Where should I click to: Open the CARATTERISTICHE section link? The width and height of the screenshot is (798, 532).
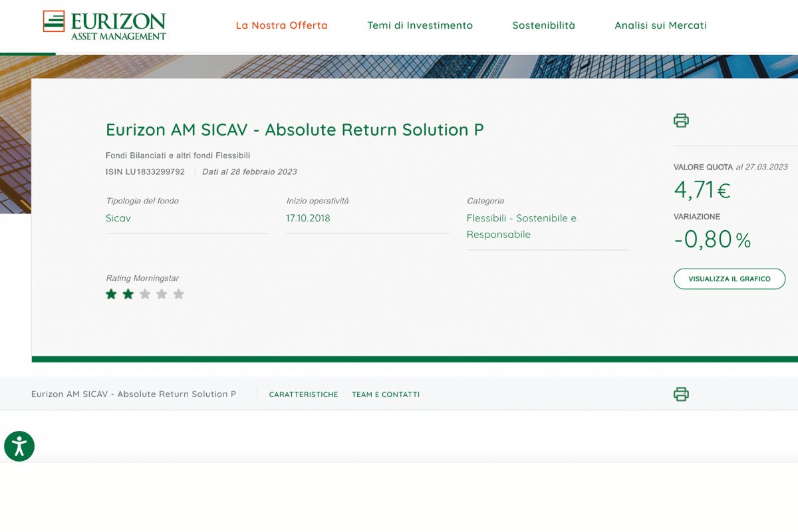(x=303, y=394)
